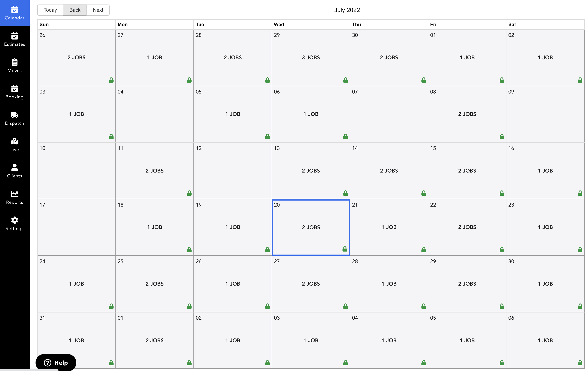Click the Today button

(51, 9)
